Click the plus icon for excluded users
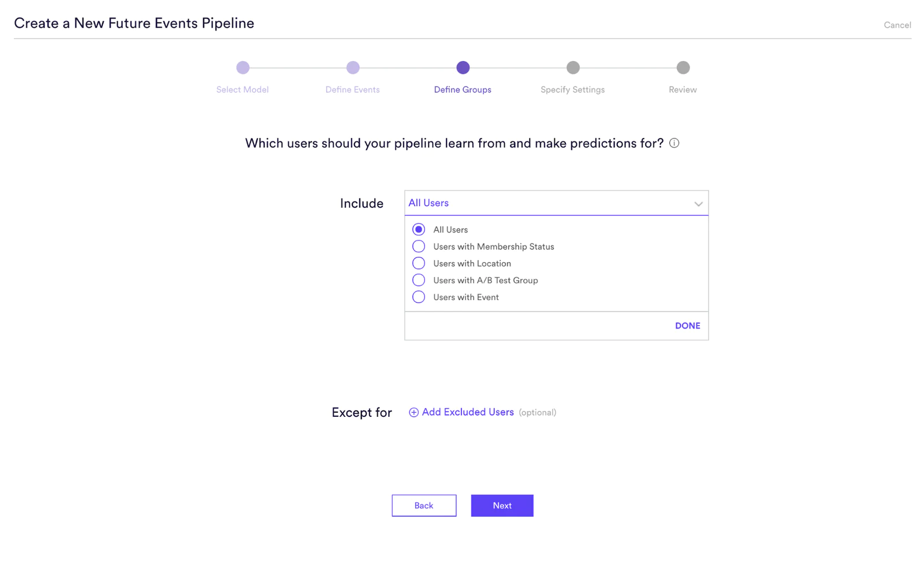Screen dimensions: 924x568 coord(413,412)
